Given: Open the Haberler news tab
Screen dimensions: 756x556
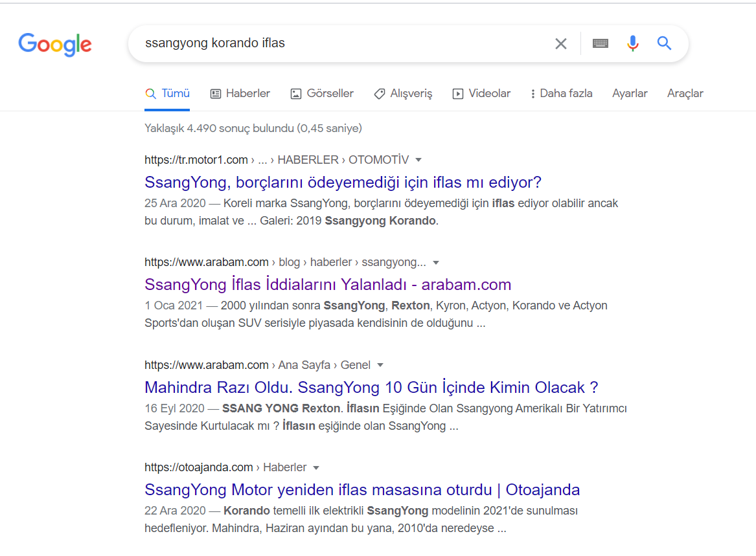Looking at the screenshot, I should 240,93.
